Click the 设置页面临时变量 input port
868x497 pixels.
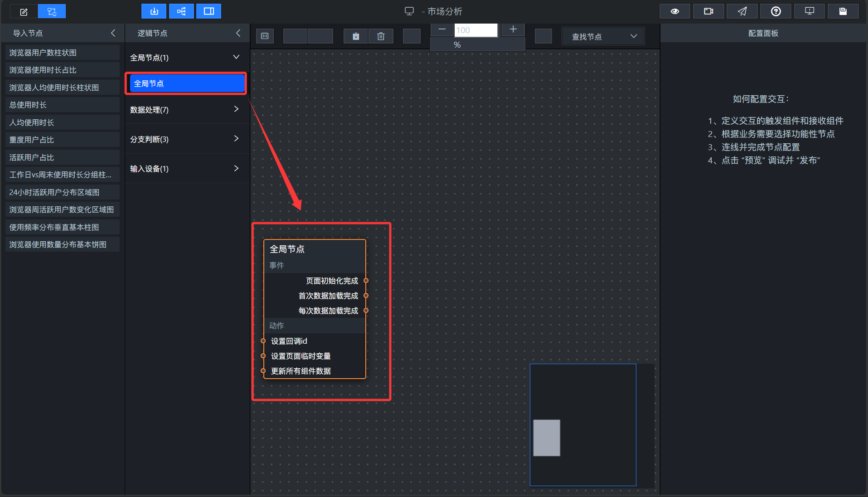pos(263,356)
